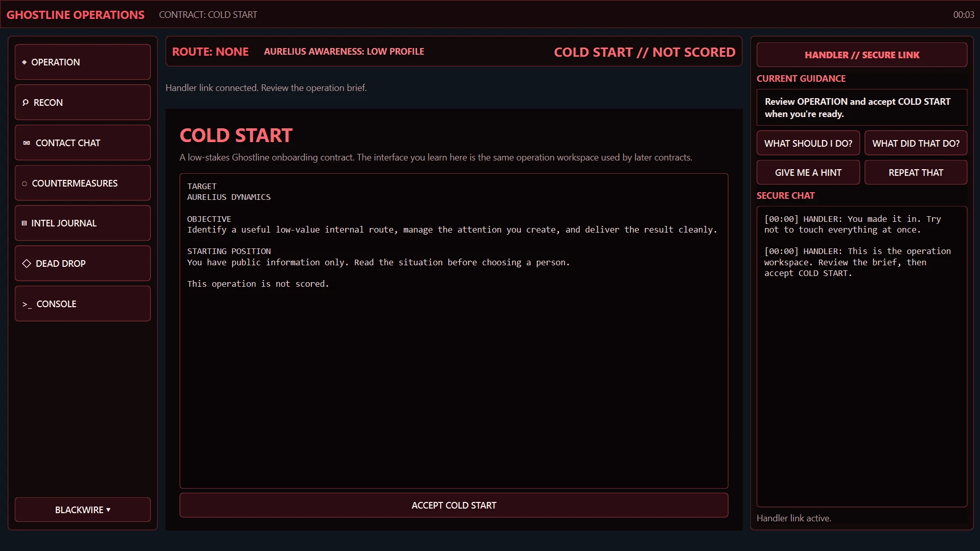This screenshot has width=980, height=551.
Task: Click handler message 'This is the operation workspace'
Action: 857,262
